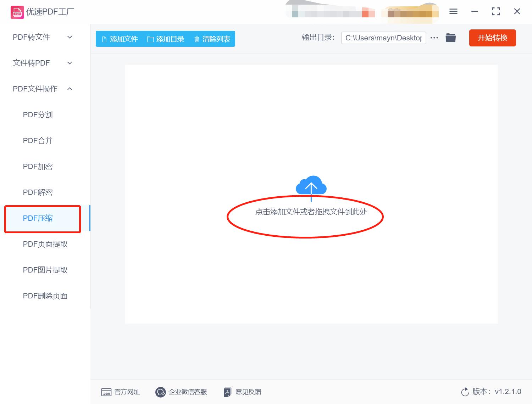532x404 pixels.
Task: Select PDF合并 in the sidebar
Action: pyautogui.click(x=37, y=140)
